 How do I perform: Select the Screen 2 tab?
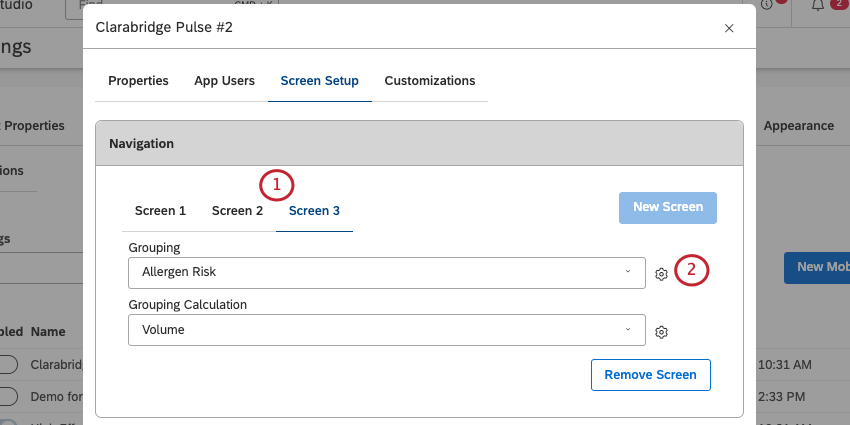(x=237, y=211)
